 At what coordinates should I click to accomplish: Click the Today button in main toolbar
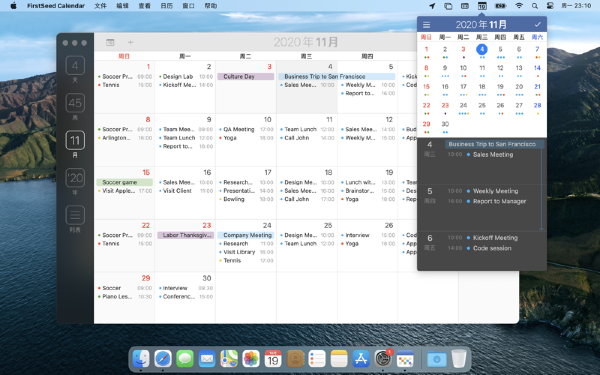click(110, 42)
